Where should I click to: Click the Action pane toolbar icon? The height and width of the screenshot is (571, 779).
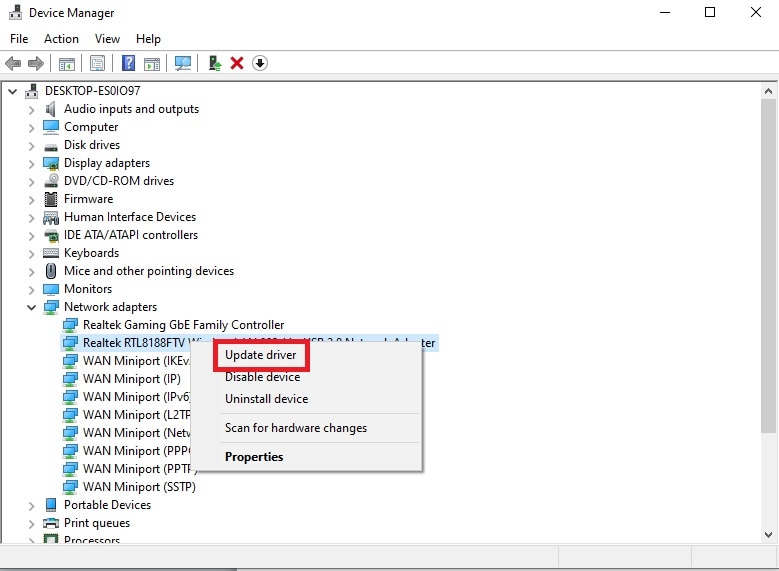pyautogui.click(x=152, y=64)
